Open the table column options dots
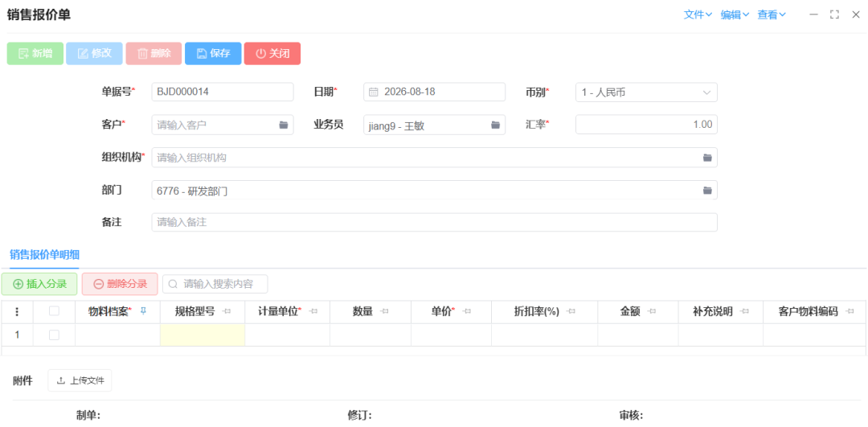 [17, 312]
